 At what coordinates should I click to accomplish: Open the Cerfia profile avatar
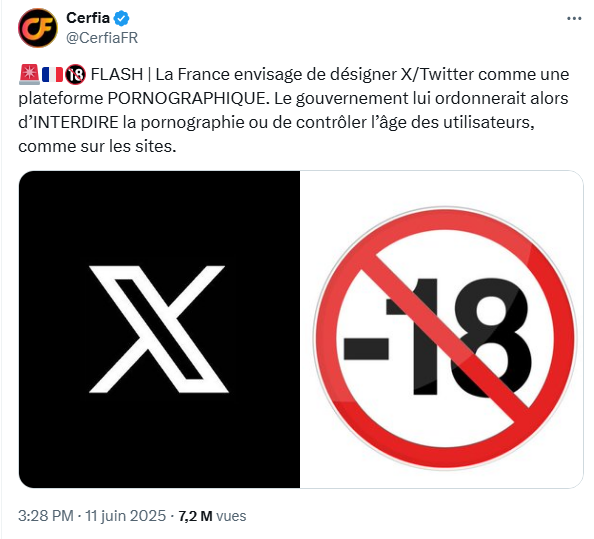tap(38, 28)
